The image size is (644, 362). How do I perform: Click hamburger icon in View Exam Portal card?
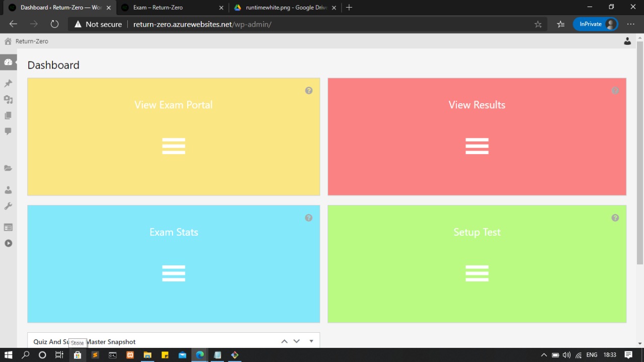174,146
